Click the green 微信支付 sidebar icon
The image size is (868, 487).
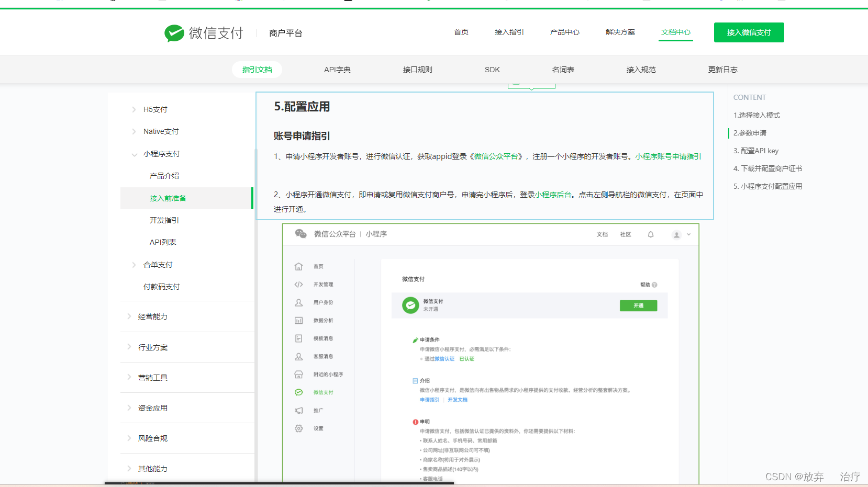[x=298, y=392]
